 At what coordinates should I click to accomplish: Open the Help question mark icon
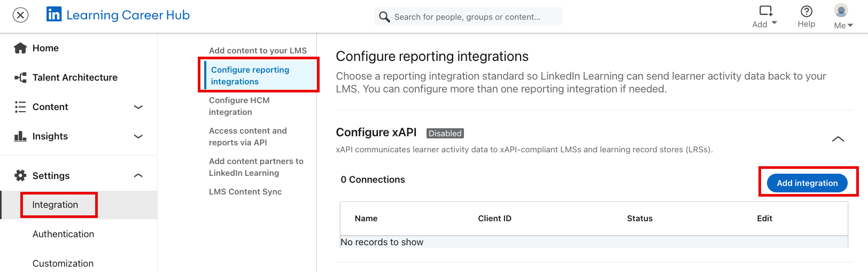click(x=807, y=11)
